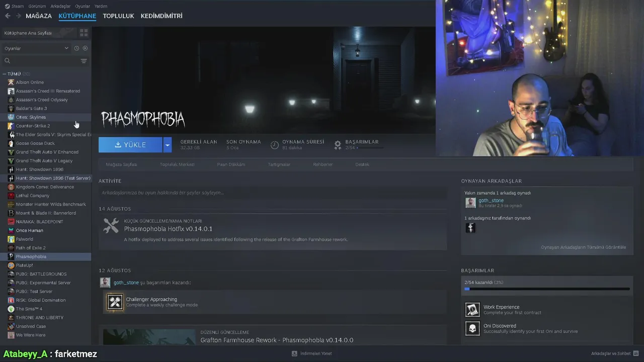Click Oynayan Arkadaşların Tümünü Görüntüle link

click(x=584, y=247)
